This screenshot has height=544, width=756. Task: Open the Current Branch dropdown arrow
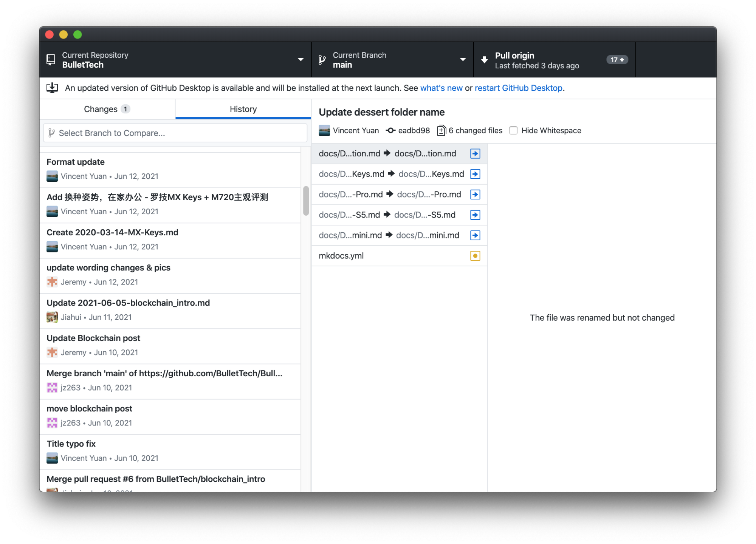pyautogui.click(x=463, y=59)
